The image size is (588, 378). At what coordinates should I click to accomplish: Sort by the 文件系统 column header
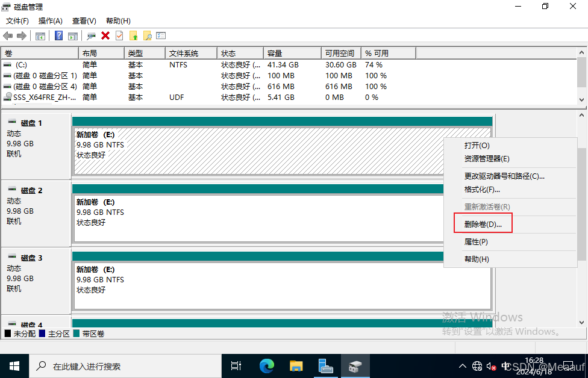(191, 53)
